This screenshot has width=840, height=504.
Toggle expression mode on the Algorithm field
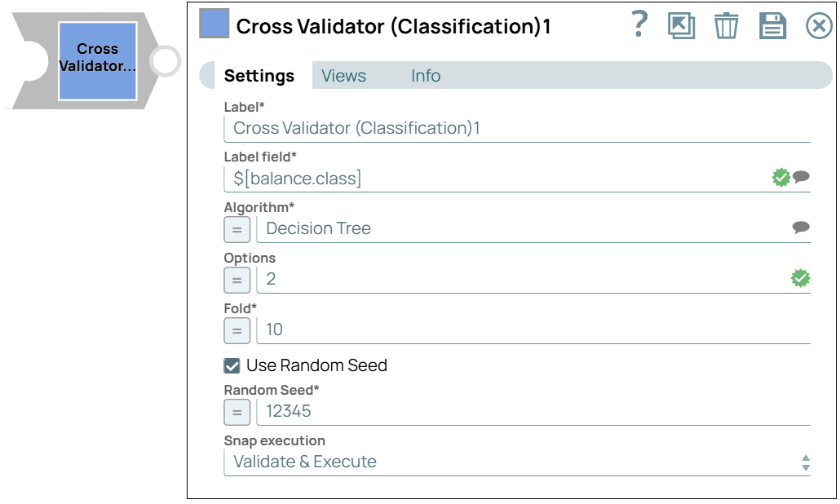(237, 229)
